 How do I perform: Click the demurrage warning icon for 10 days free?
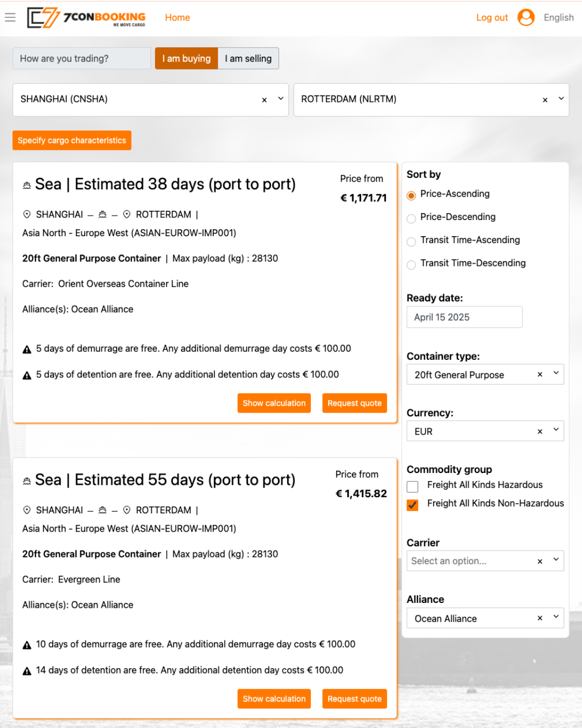click(x=27, y=645)
